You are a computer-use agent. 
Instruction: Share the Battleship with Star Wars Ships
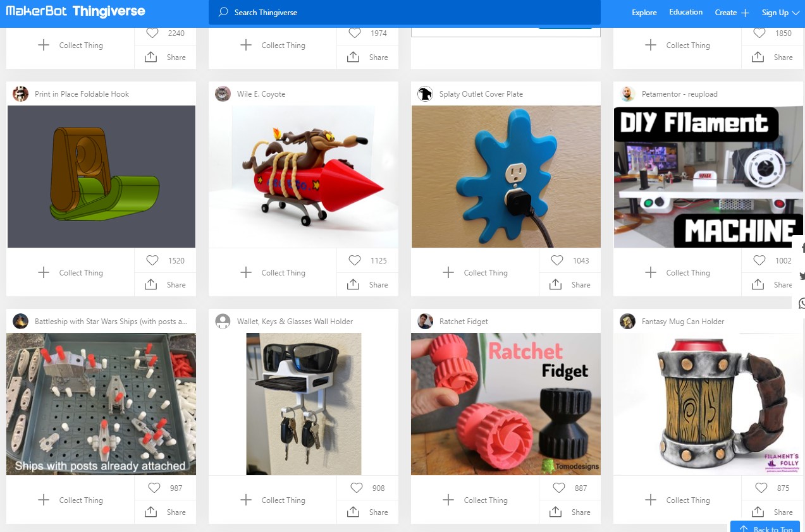pos(165,512)
